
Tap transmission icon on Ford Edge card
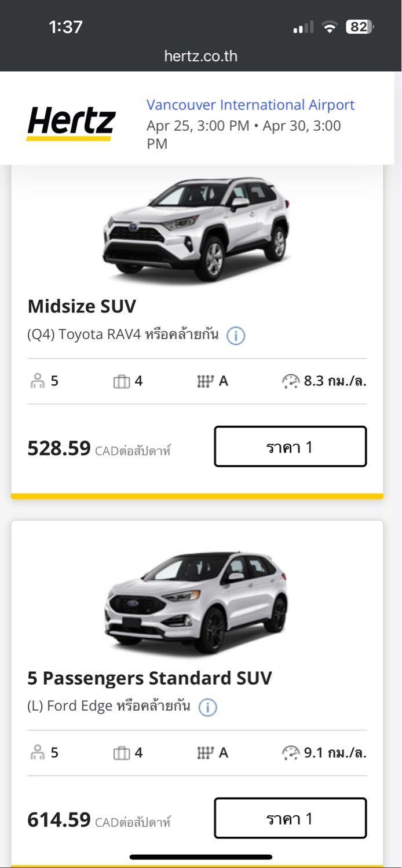pos(204,753)
